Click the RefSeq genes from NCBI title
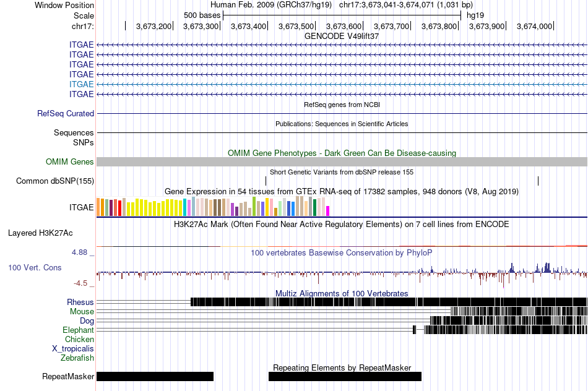Screen dimensions: 588x391 click(x=342, y=105)
